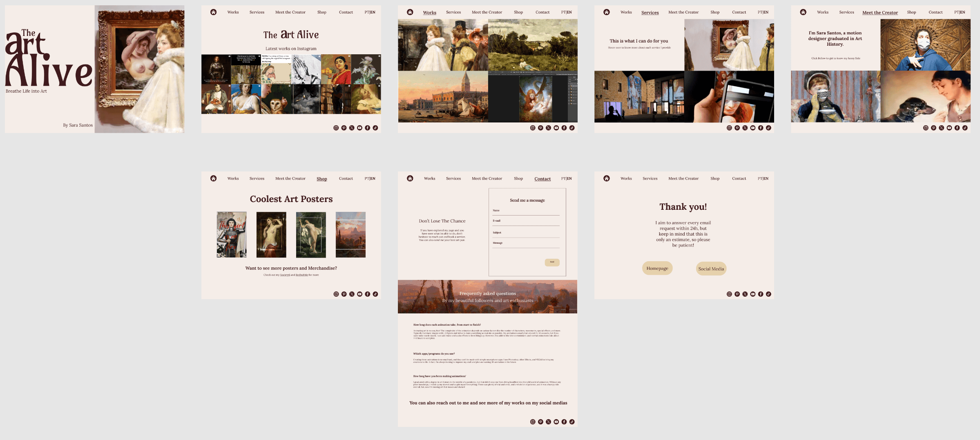Screen dimensions: 980x440
Task: Open Services in the Works page nav
Action: click(x=453, y=12)
